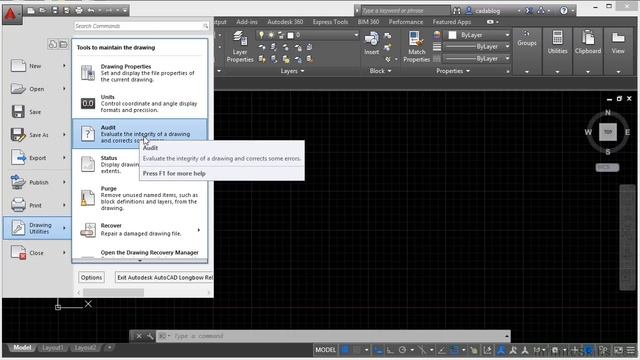
Task: Click the Search Commands field
Action: (141, 26)
